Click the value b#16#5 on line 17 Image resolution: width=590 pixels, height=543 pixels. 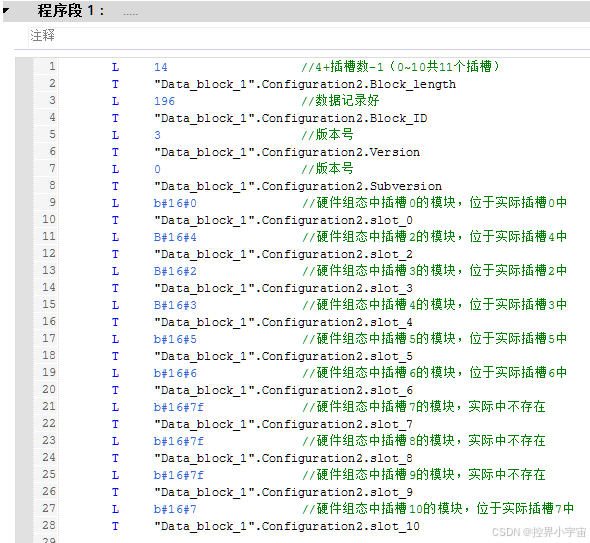click(175, 339)
